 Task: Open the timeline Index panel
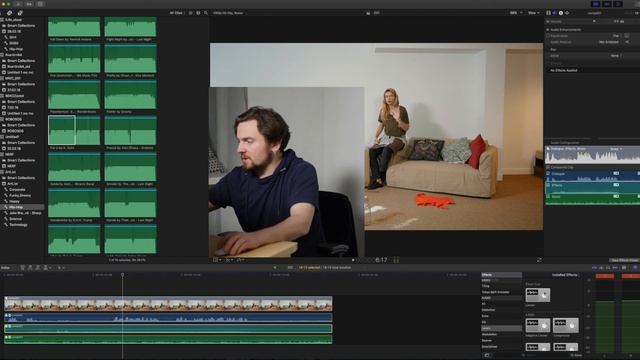click(x=5, y=268)
